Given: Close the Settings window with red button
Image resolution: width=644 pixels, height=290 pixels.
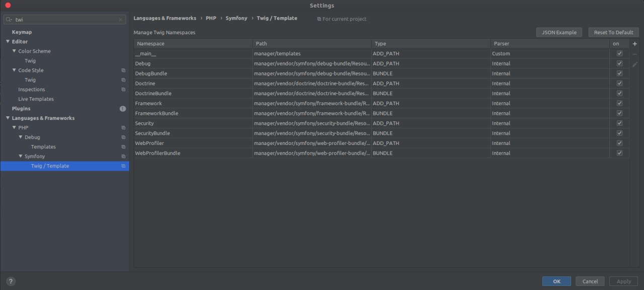Looking at the screenshot, I should click(x=8, y=5).
